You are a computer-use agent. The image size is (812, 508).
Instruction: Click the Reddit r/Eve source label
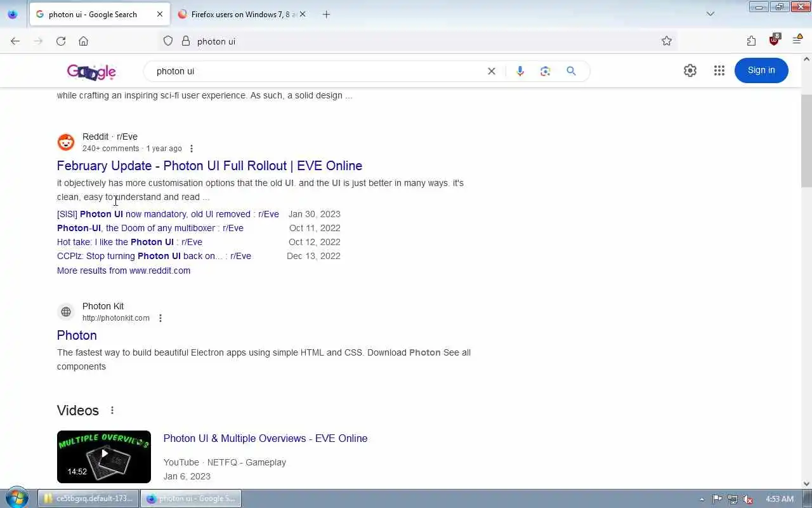point(110,137)
